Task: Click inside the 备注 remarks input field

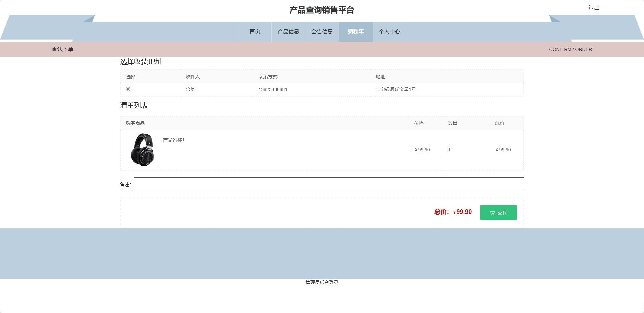Action: (x=328, y=184)
